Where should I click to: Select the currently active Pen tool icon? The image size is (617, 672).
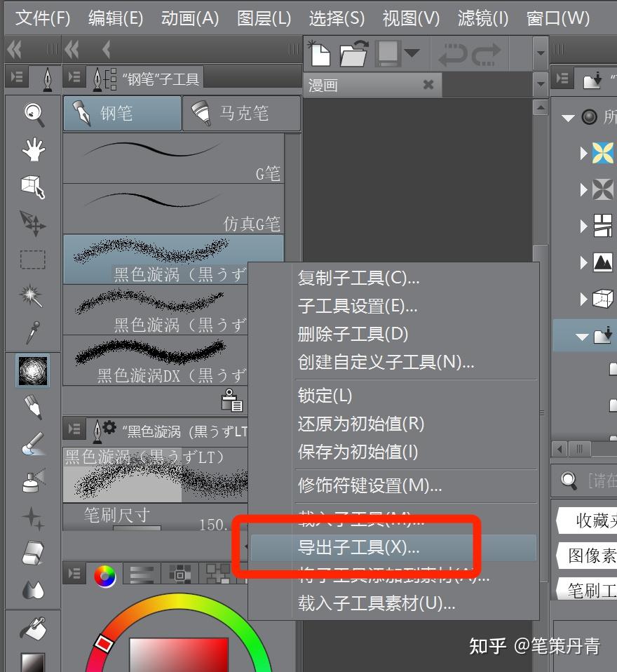point(32,371)
